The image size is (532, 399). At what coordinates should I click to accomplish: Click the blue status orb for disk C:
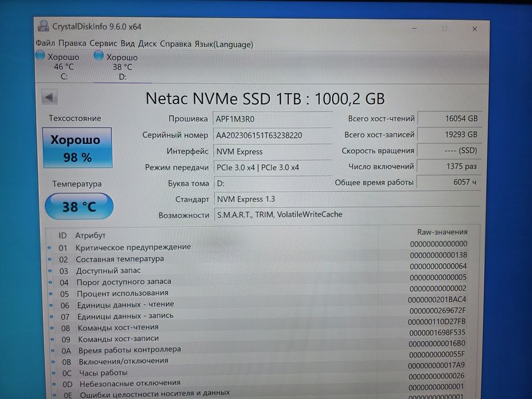40,55
